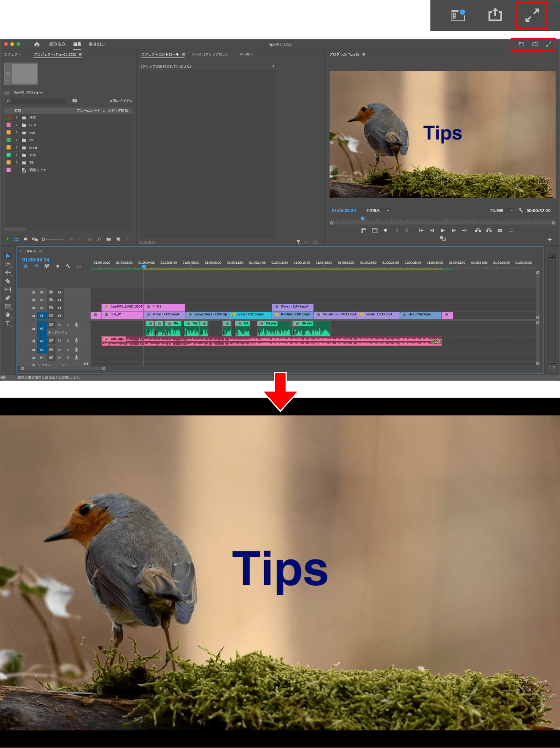560x748 pixels.
Task: Open program monitor panel menu
Action: (364, 55)
